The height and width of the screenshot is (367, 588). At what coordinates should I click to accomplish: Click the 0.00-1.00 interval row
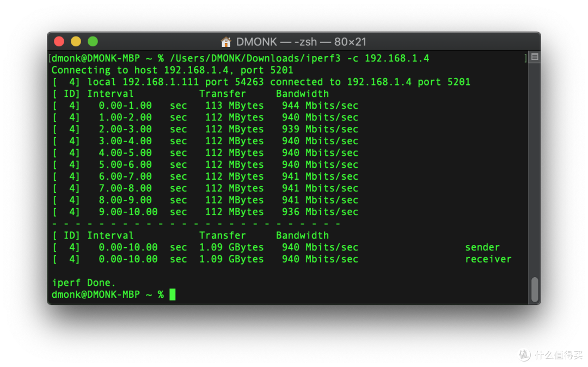pos(205,105)
